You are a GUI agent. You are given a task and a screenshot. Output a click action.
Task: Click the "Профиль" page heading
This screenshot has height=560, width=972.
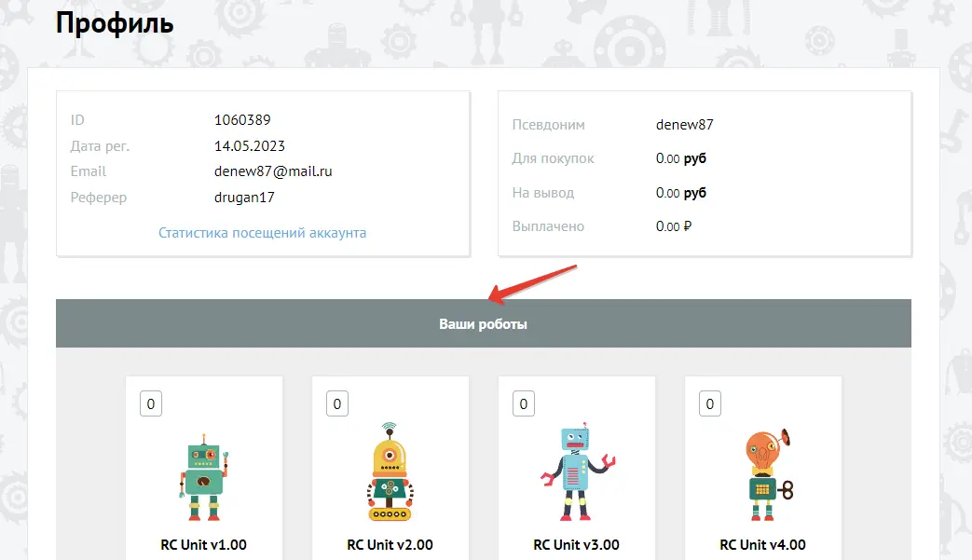115,23
